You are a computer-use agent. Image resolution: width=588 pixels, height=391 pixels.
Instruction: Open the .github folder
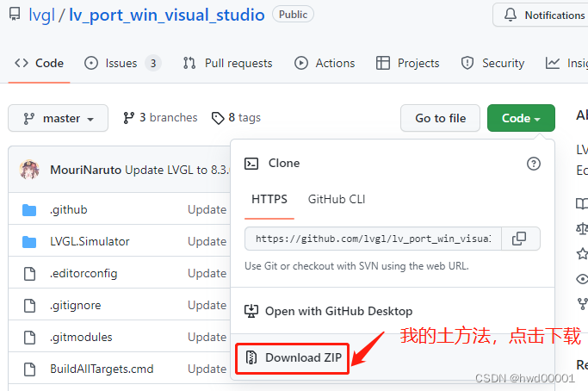point(68,209)
